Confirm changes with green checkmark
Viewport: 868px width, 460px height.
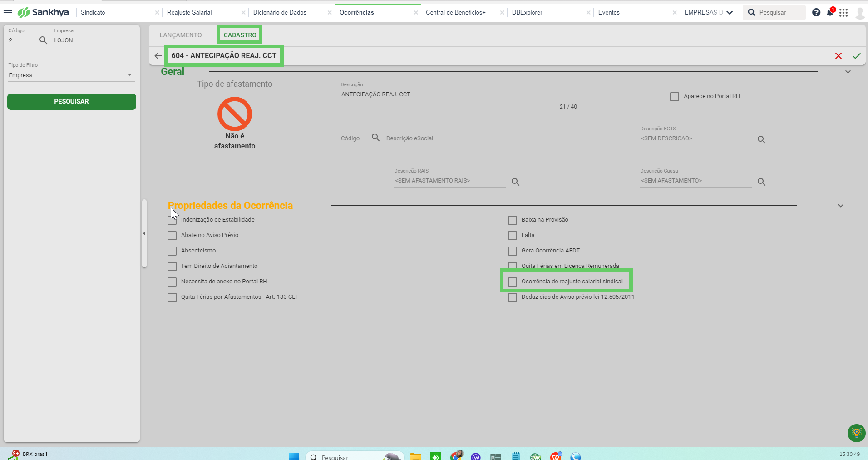pos(857,56)
